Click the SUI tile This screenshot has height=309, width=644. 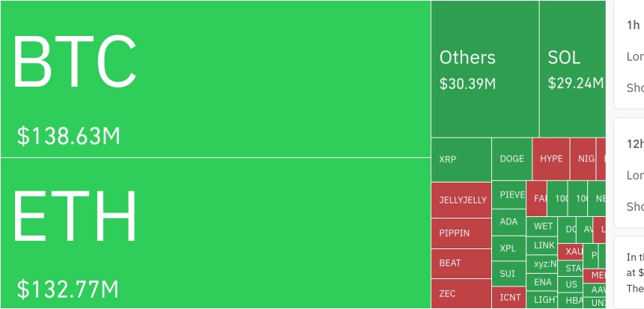(508, 274)
